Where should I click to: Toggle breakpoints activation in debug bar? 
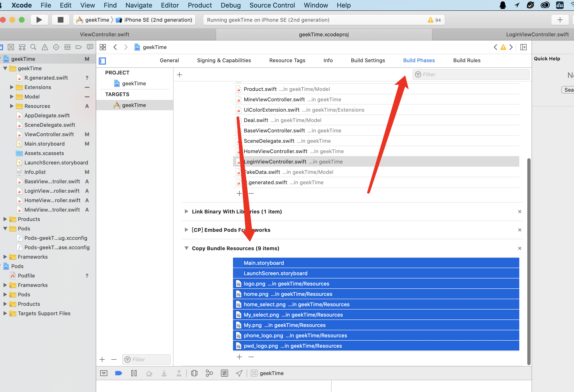pos(119,373)
